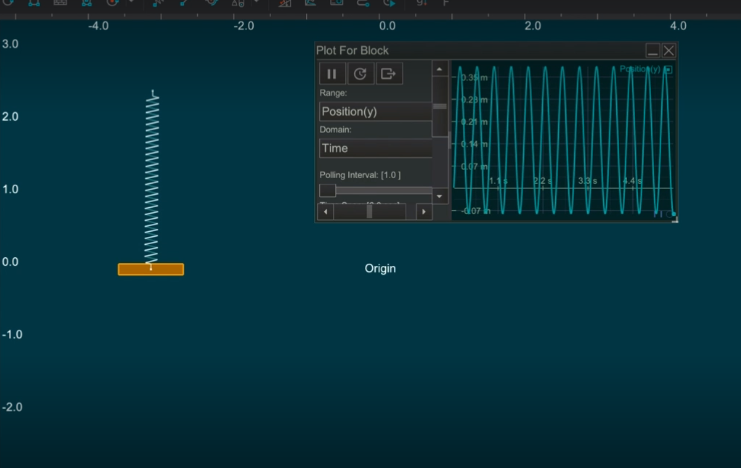Click the Polling Interval: [1.0] label
The height and width of the screenshot is (468, 741).
click(360, 175)
